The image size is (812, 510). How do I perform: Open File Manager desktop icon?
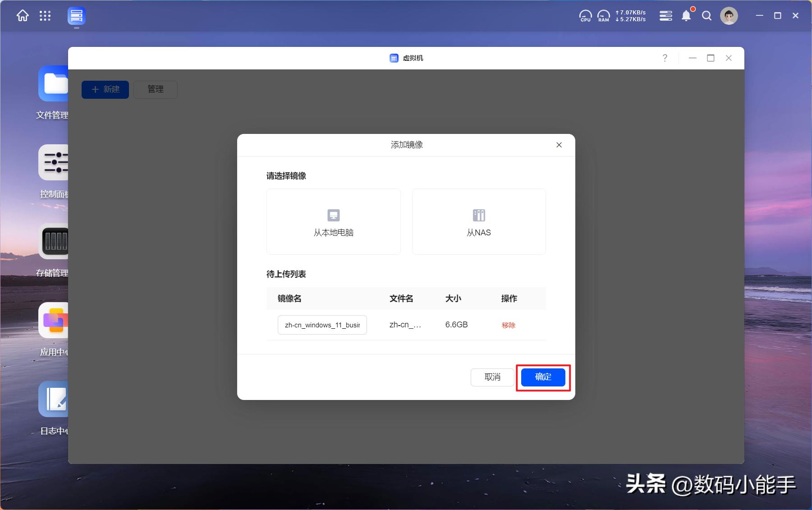pos(53,84)
